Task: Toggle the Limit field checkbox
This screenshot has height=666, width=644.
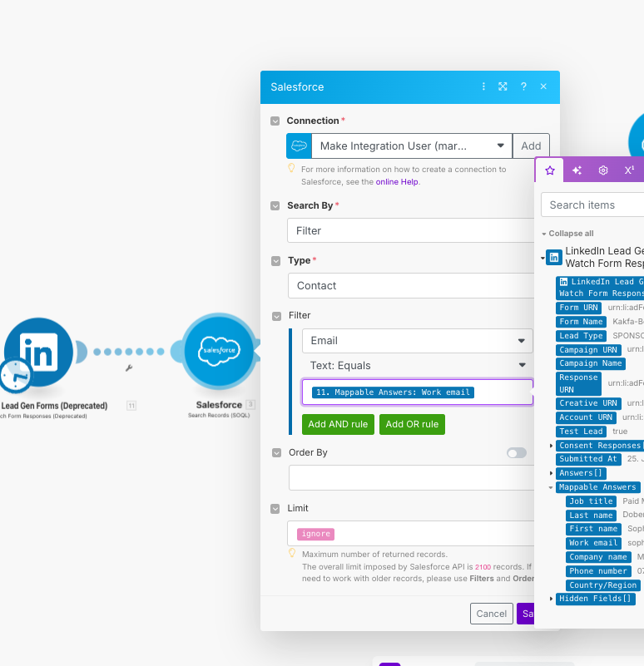Action: [x=275, y=509]
